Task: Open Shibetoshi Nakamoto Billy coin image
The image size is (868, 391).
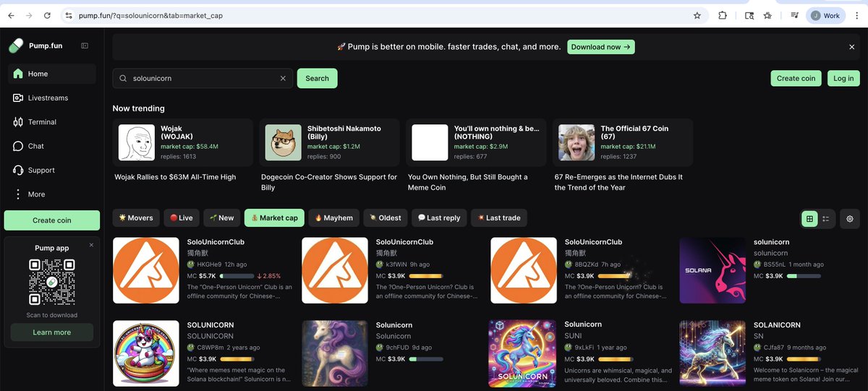Action: point(284,142)
